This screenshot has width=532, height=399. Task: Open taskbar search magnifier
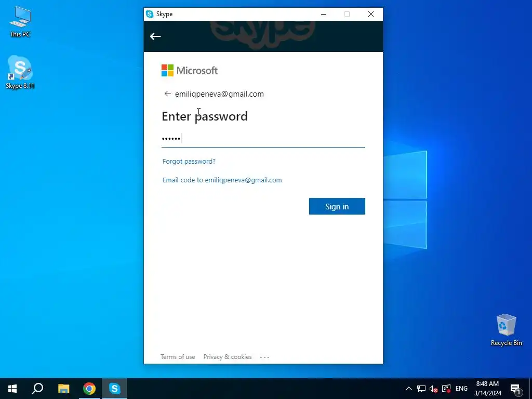pyautogui.click(x=37, y=389)
